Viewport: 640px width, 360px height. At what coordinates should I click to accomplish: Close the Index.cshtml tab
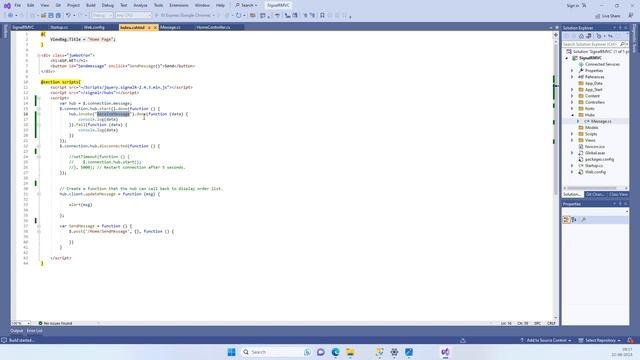pyautogui.click(x=155, y=27)
